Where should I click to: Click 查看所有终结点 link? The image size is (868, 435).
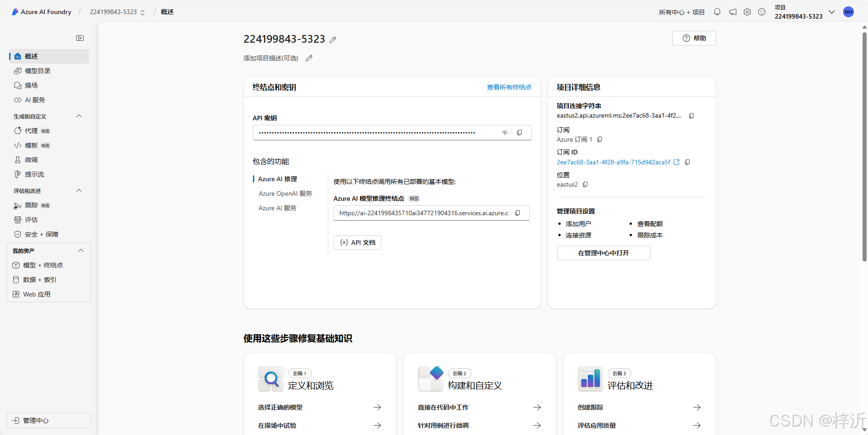point(509,87)
